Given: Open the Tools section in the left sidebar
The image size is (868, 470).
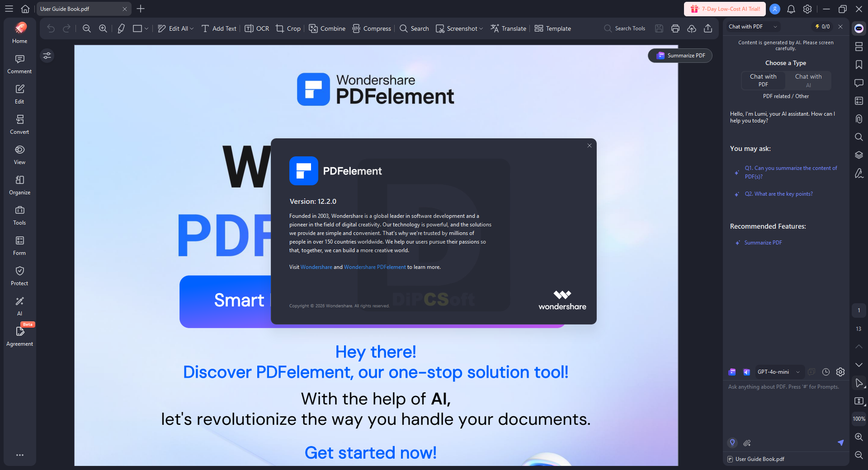Looking at the screenshot, I should (x=19, y=216).
